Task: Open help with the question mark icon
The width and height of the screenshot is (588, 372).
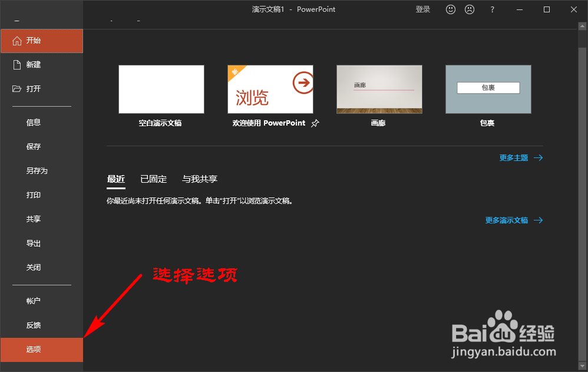Action: [x=493, y=10]
